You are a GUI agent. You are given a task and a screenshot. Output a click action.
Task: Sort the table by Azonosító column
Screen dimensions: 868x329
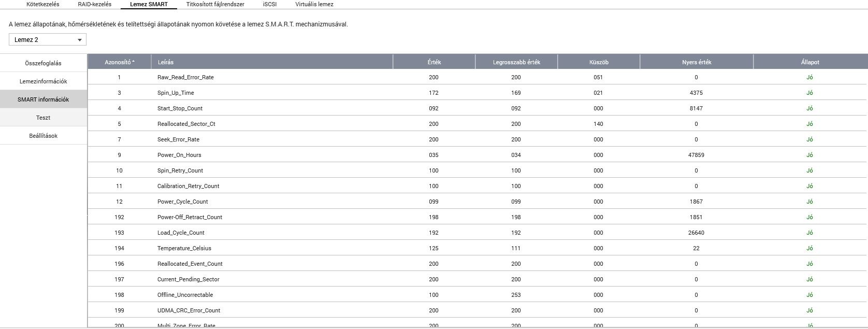pyautogui.click(x=119, y=62)
